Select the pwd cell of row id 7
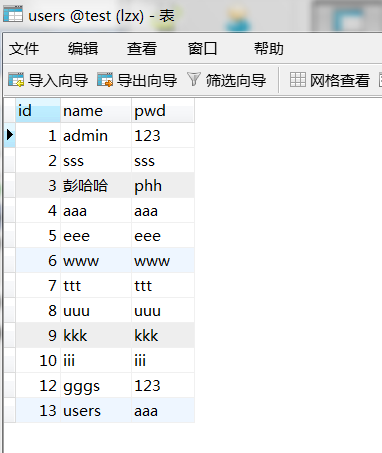This screenshot has height=453, width=382. click(x=163, y=285)
